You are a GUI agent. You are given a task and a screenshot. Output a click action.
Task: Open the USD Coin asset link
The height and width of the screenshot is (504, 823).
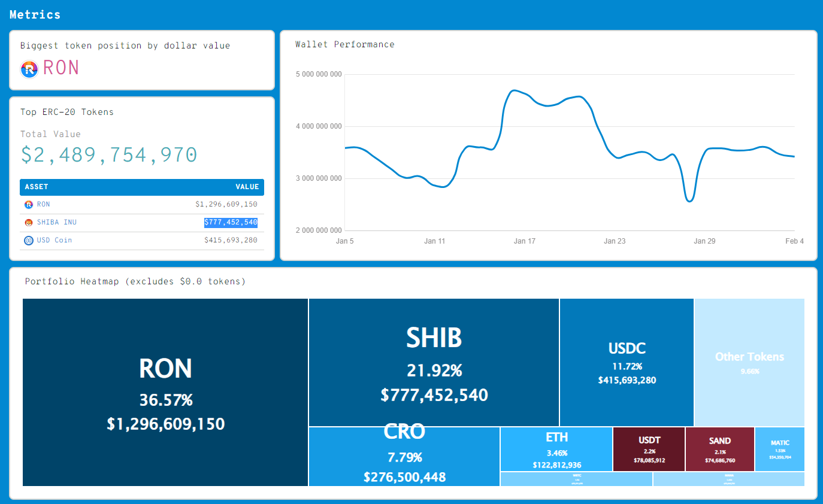coord(55,240)
